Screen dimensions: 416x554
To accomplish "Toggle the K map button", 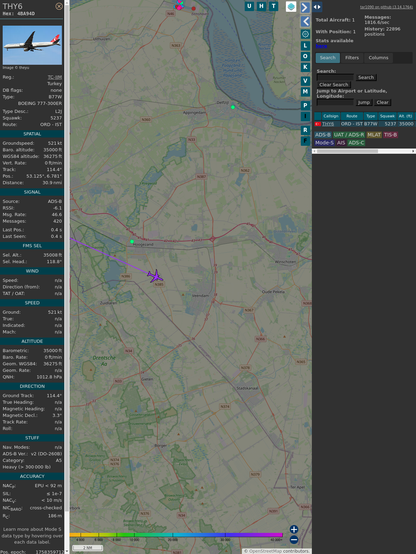I will click(x=305, y=67).
